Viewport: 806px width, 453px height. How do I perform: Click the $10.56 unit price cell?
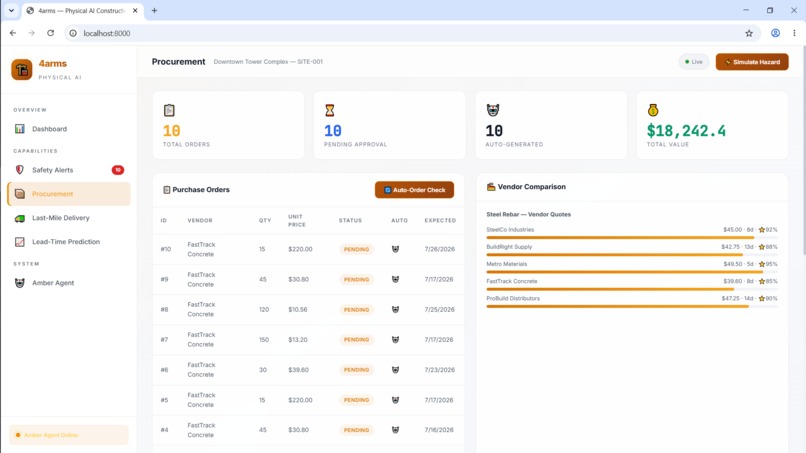click(x=298, y=310)
